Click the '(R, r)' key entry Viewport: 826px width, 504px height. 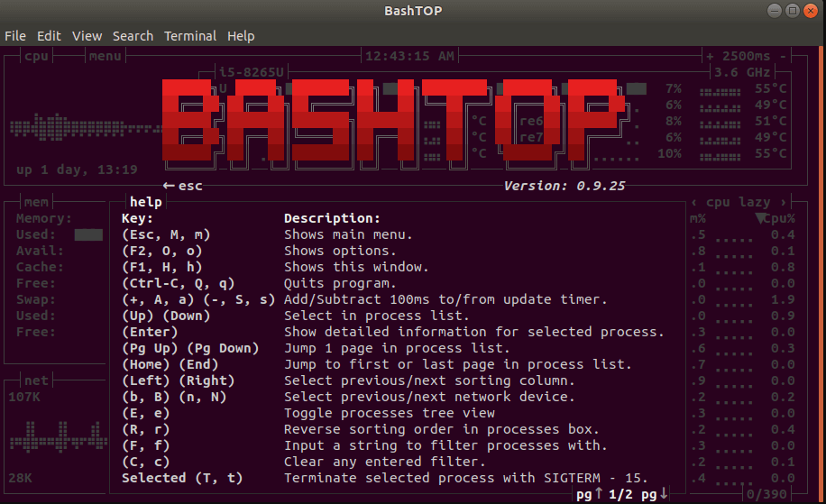pos(145,429)
